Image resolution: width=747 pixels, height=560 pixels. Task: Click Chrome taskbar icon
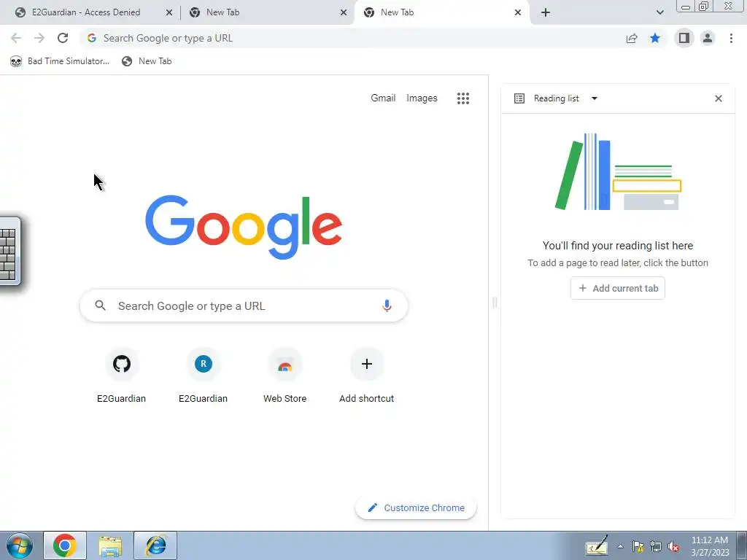65,545
